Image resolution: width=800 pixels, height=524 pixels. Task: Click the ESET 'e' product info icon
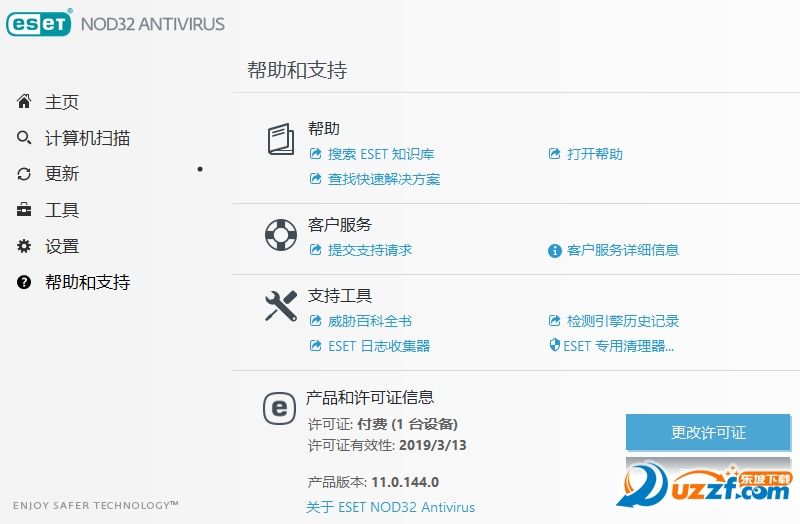tap(280, 408)
